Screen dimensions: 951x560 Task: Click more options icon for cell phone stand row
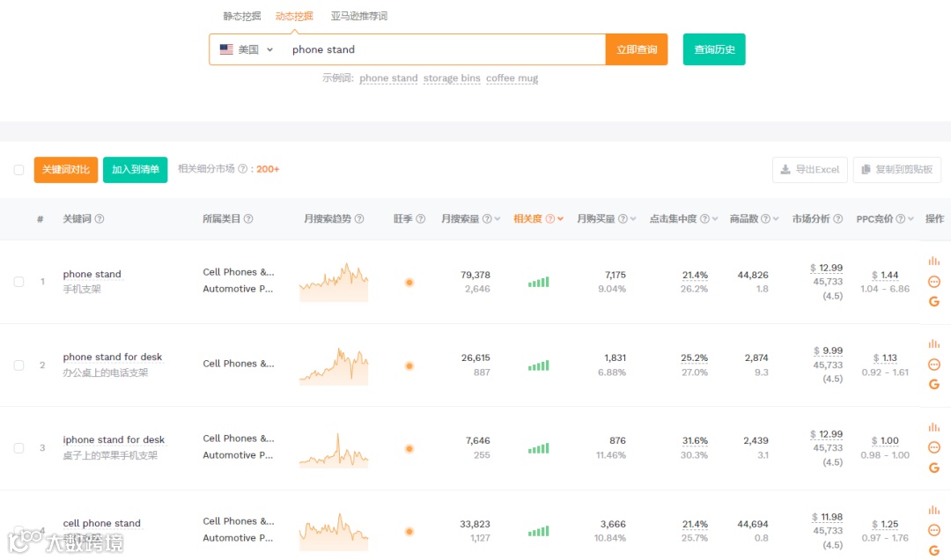[x=934, y=530]
